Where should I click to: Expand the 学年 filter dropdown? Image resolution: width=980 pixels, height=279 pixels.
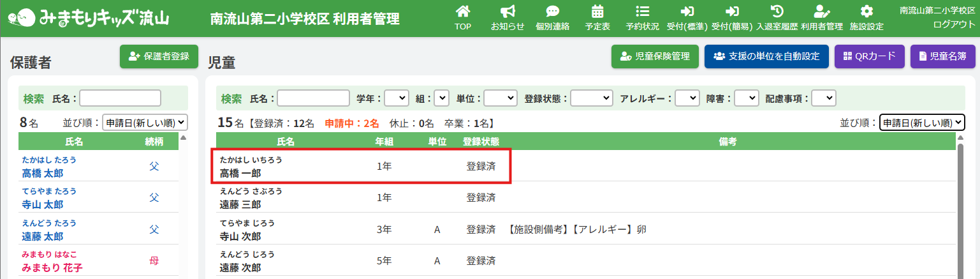pos(396,98)
